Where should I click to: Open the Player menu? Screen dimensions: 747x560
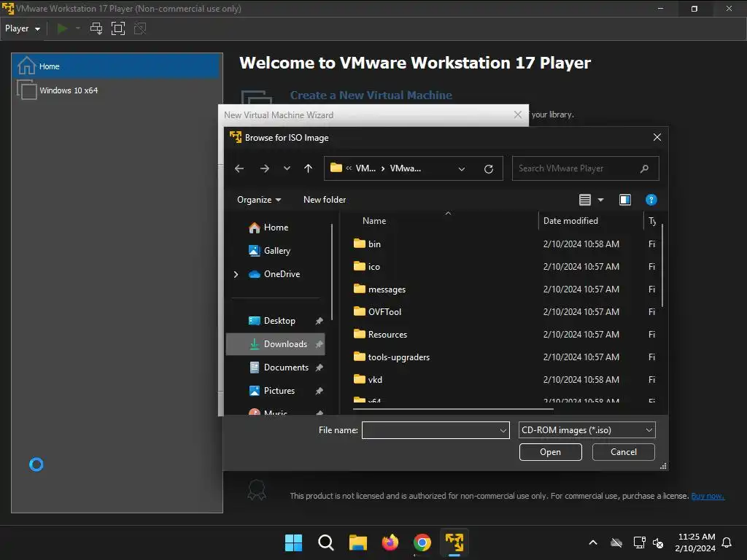[x=23, y=28]
